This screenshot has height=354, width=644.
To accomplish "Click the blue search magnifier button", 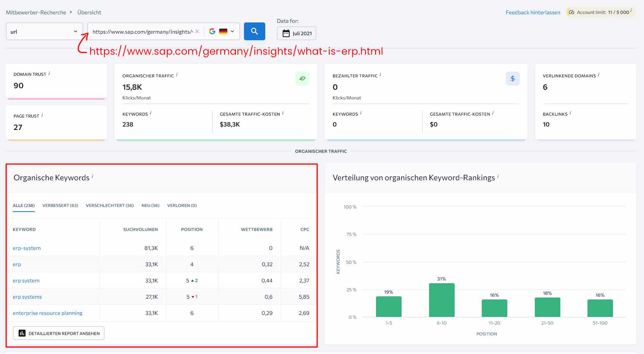I will [254, 31].
